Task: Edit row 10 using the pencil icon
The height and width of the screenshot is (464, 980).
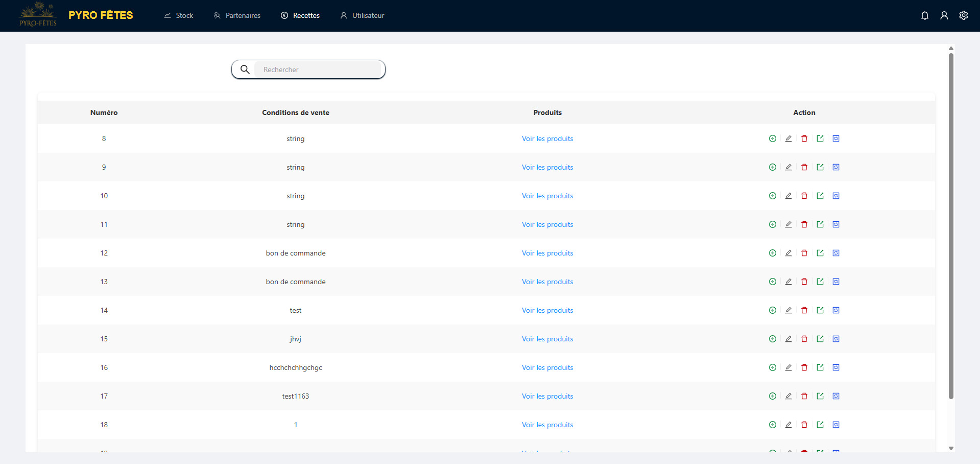Action: point(788,196)
